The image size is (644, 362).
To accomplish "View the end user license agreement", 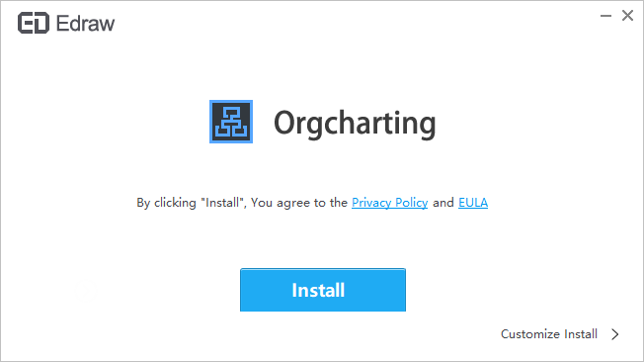I will pos(473,203).
